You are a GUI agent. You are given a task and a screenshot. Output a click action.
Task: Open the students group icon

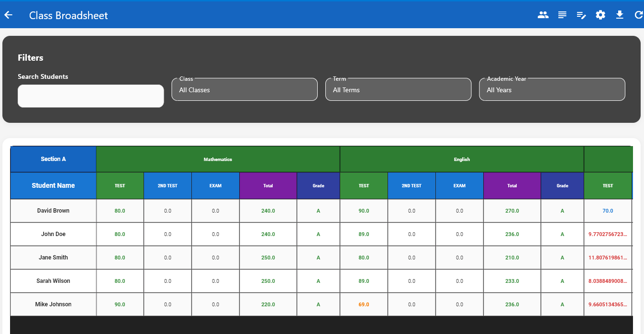coord(543,15)
